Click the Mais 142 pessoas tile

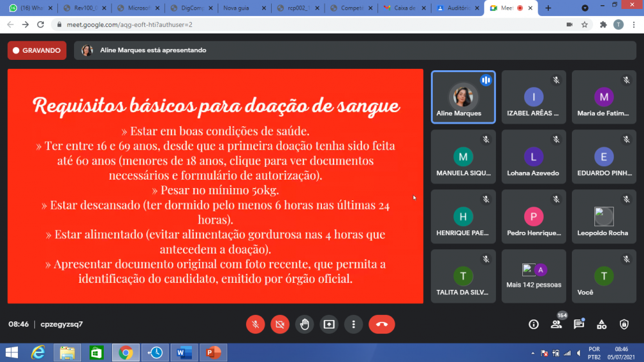point(533,276)
